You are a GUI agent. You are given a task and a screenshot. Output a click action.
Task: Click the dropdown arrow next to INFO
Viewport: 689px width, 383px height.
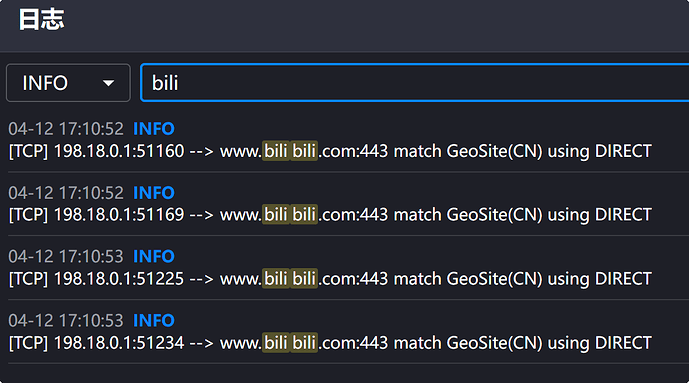pos(108,83)
